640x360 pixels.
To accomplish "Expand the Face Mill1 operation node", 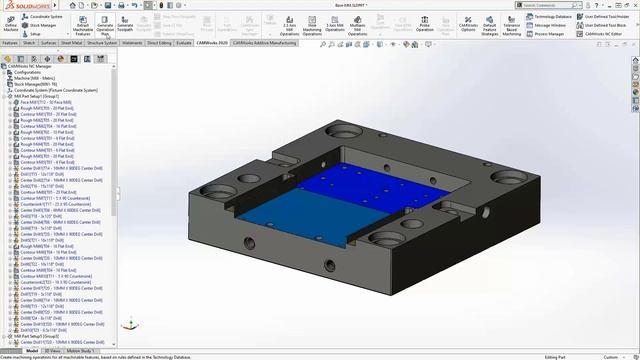I will tap(10, 102).
